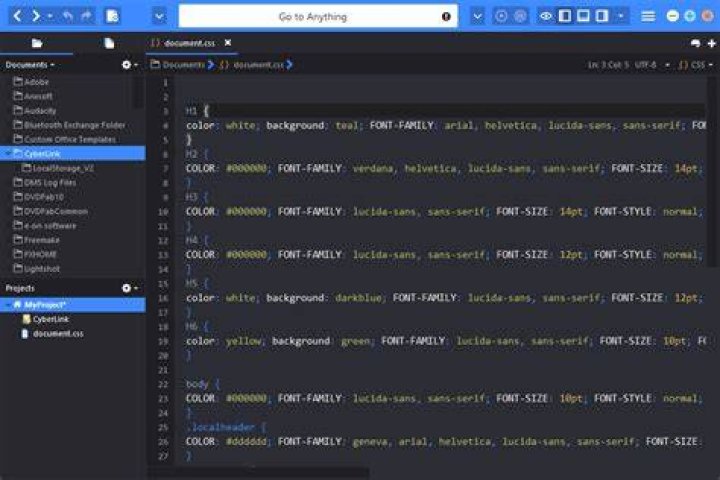Click the Ln 3 Col 5 position indicator
This screenshot has width=720, height=480.
(608, 65)
